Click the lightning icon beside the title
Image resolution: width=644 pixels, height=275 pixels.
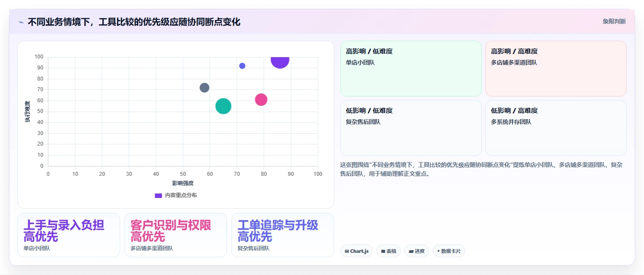pyautogui.click(x=21, y=22)
